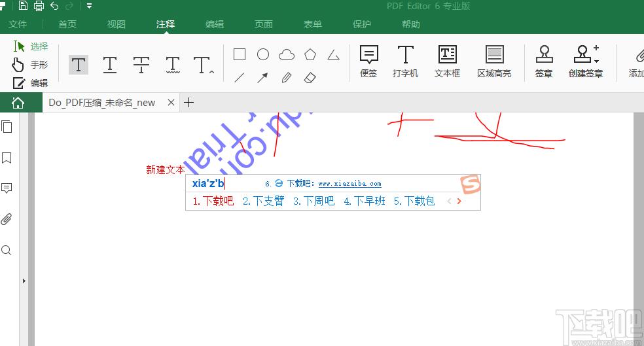Open the quick access customize dropdown
Image resolution: width=644 pixels, height=346 pixels.
tap(89, 6)
